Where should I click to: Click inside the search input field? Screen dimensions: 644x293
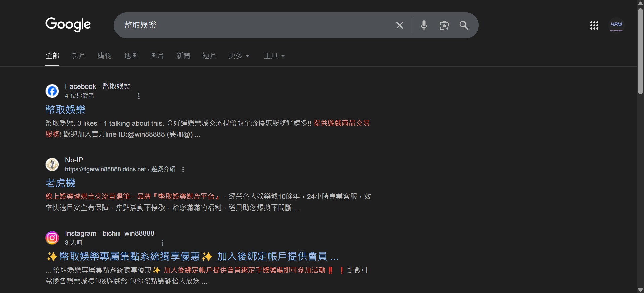[x=255, y=25]
